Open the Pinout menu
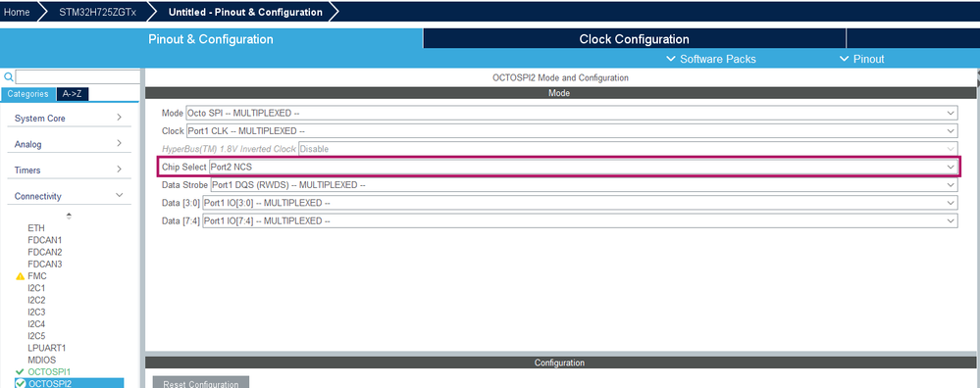Screen dimensions: 980x388 coord(862,59)
